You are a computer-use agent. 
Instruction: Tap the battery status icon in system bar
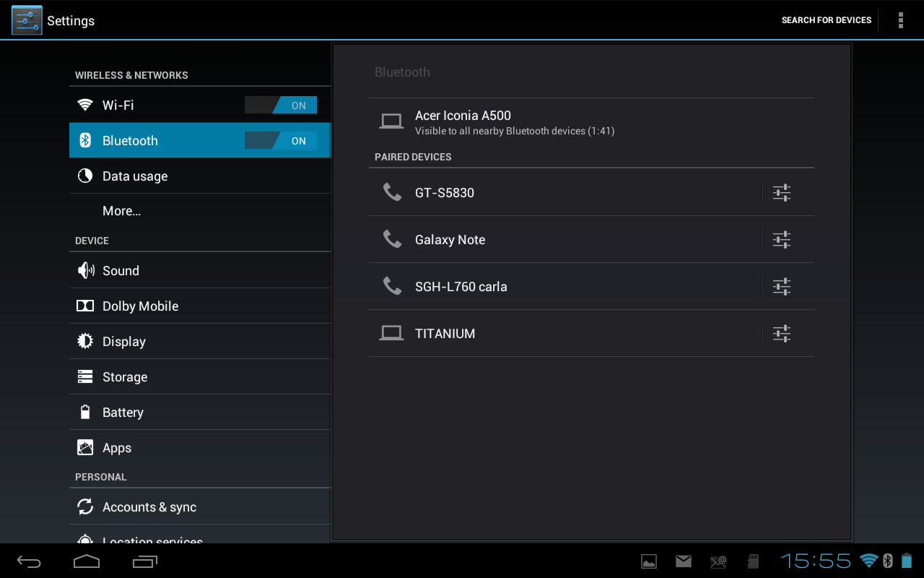point(907,561)
